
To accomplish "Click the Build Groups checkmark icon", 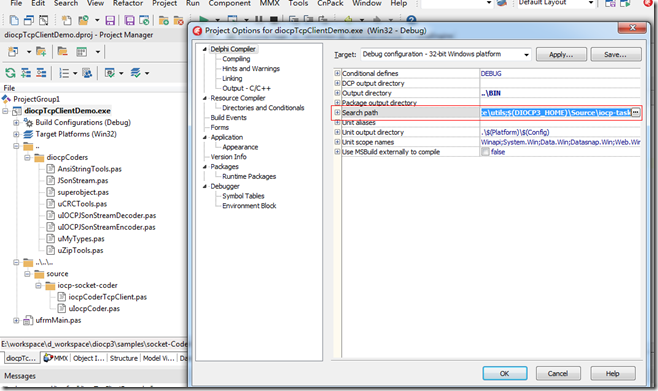I will (x=110, y=73).
